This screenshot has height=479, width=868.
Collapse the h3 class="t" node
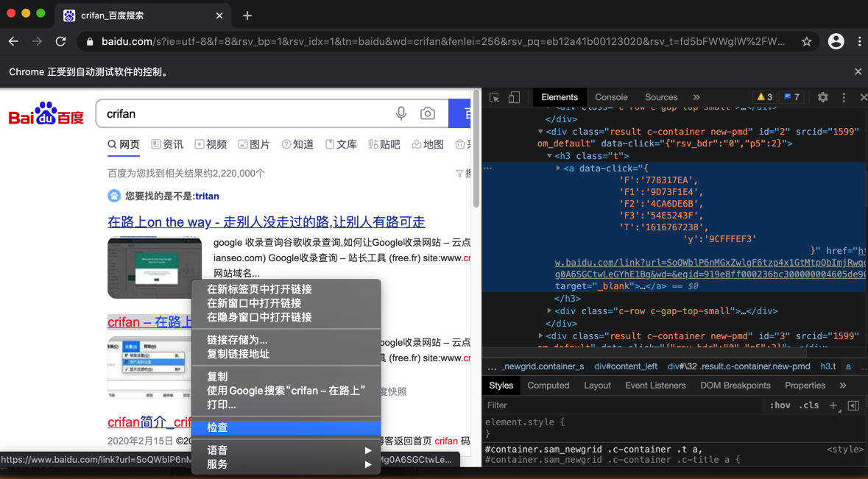click(549, 156)
